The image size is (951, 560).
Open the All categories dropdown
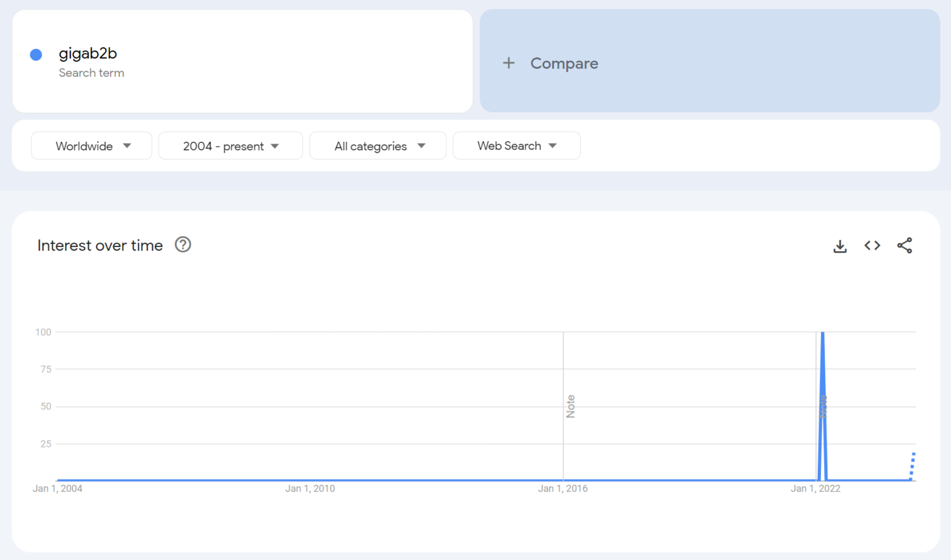coord(378,145)
